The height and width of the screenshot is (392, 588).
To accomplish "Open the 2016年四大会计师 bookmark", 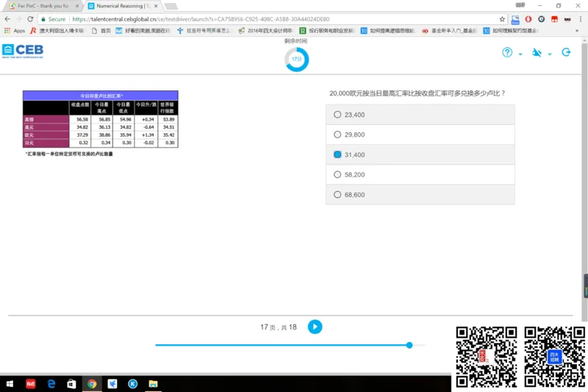I will click(x=265, y=31).
